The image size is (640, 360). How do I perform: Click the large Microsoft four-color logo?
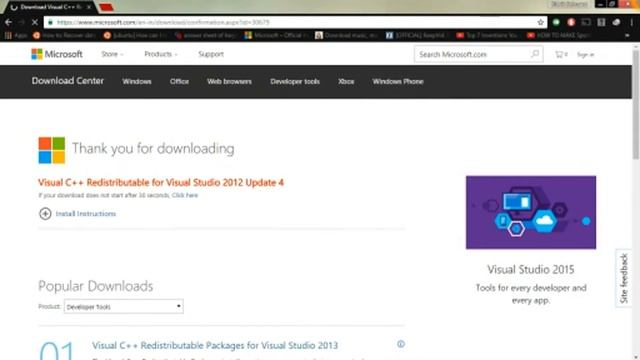click(x=52, y=150)
